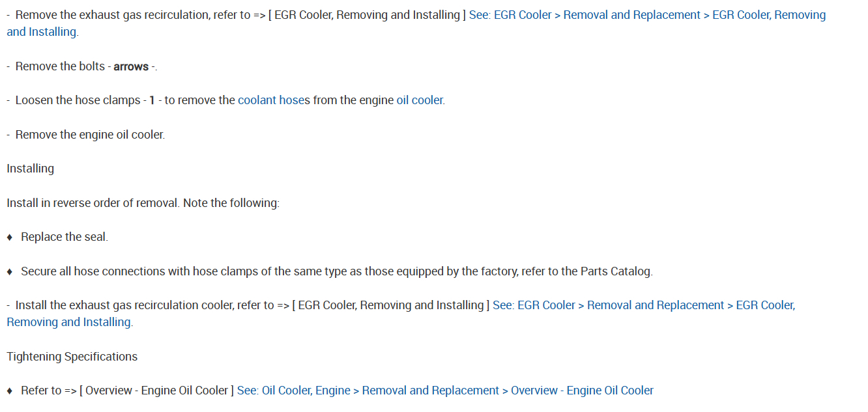
Task: Click the "Loosen the hose clamps" text
Action: click(78, 100)
